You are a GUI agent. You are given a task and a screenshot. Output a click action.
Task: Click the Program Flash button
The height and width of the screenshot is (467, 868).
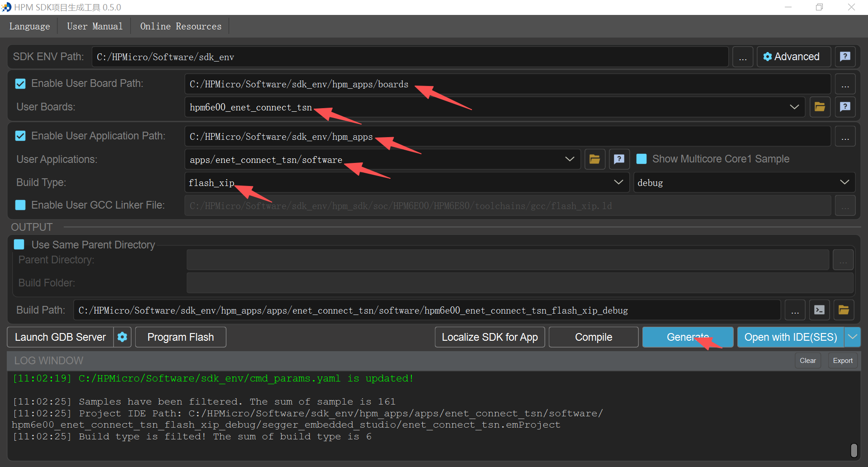[180, 337]
